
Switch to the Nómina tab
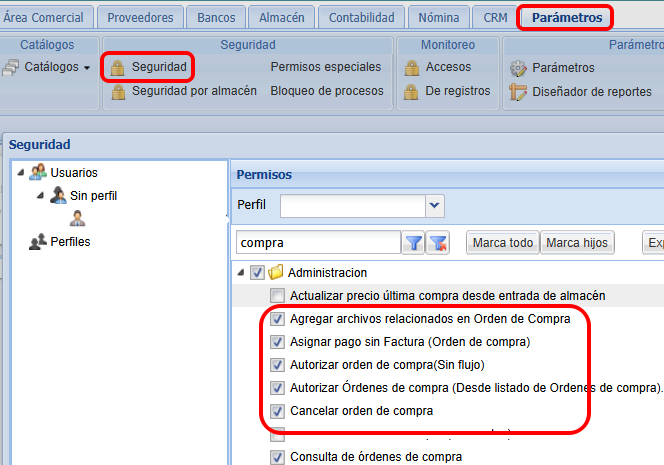pyautogui.click(x=439, y=18)
